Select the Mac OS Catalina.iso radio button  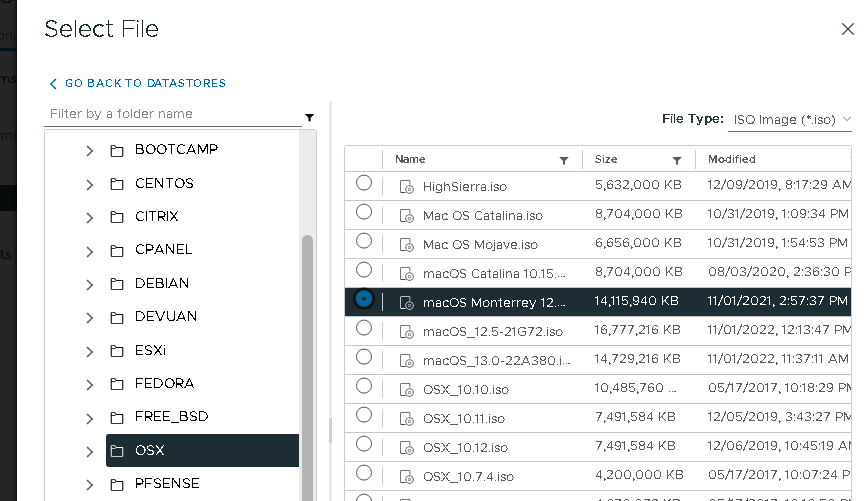tap(364, 212)
